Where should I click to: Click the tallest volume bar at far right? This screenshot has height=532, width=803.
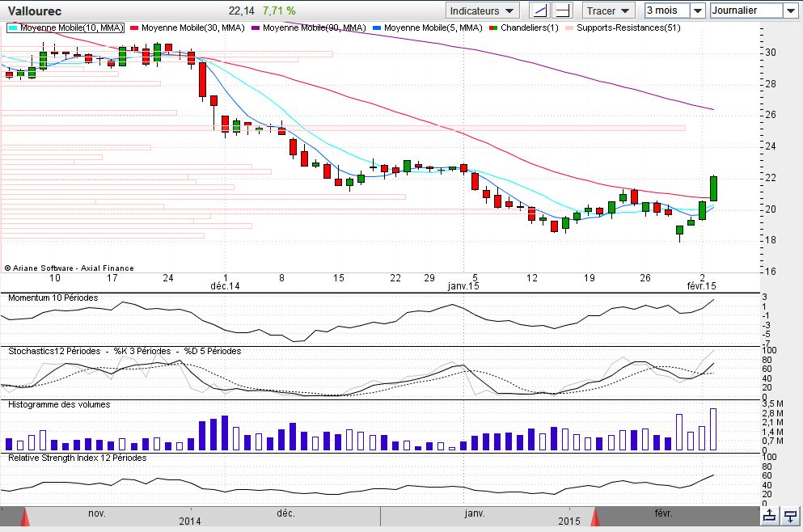[x=713, y=429]
